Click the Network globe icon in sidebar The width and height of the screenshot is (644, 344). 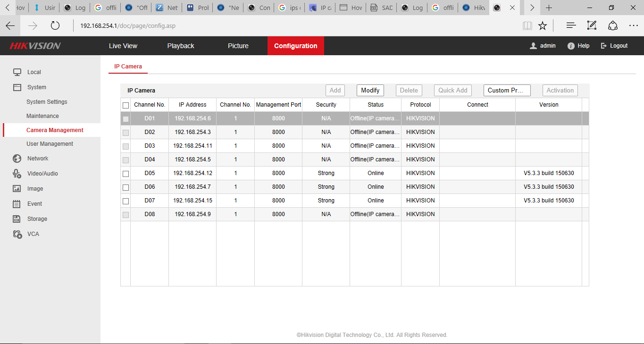tap(17, 159)
